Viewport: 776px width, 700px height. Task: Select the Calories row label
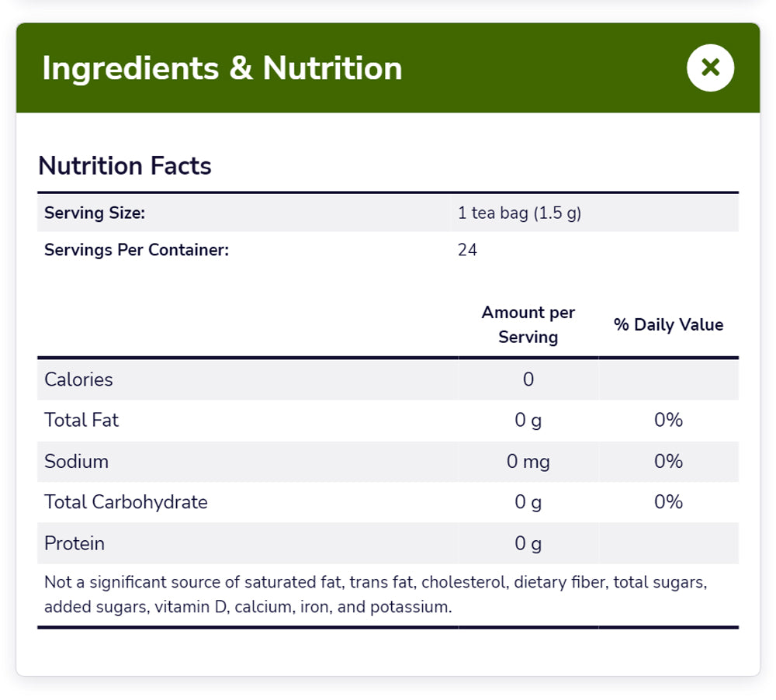[78, 379]
